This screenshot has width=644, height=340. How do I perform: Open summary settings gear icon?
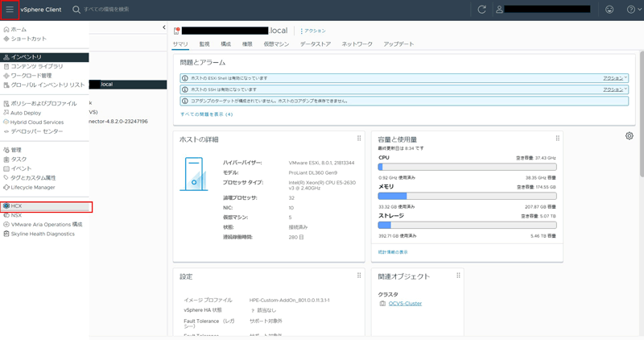630,136
